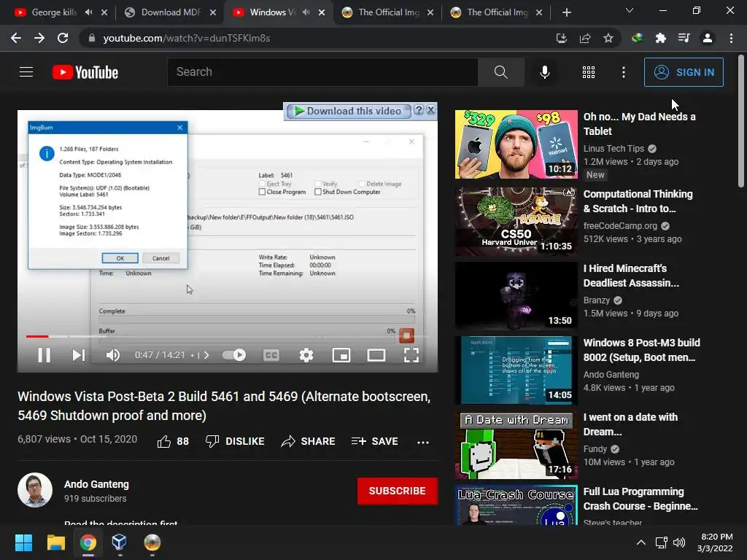Share this page from the address bar
Screen dimensions: 747x560
coord(585,38)
